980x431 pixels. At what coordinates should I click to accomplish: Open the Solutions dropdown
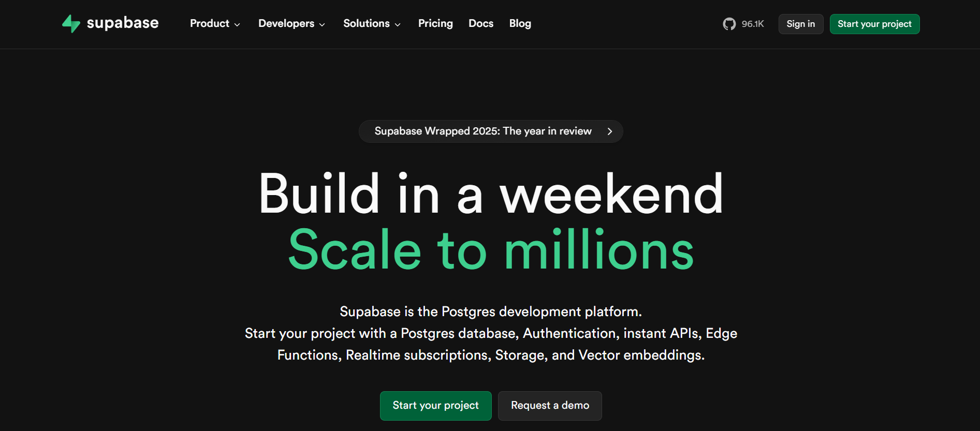366,23
